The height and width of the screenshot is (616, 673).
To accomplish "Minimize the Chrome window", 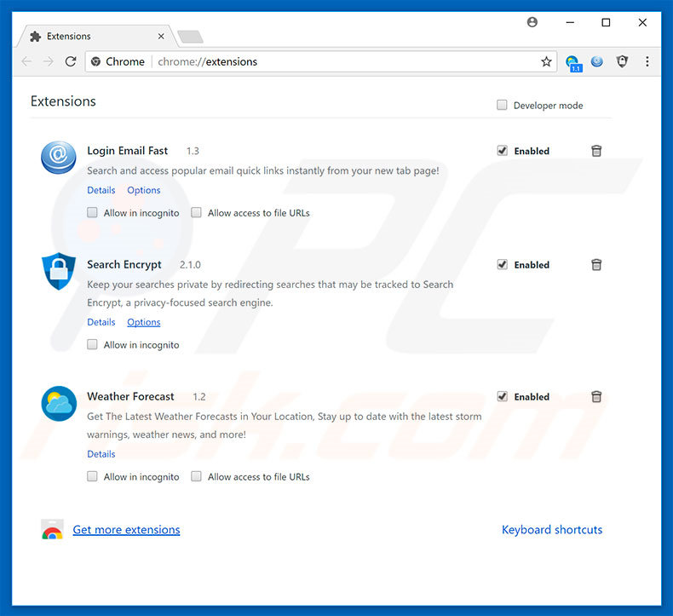I will click(570, 22).
